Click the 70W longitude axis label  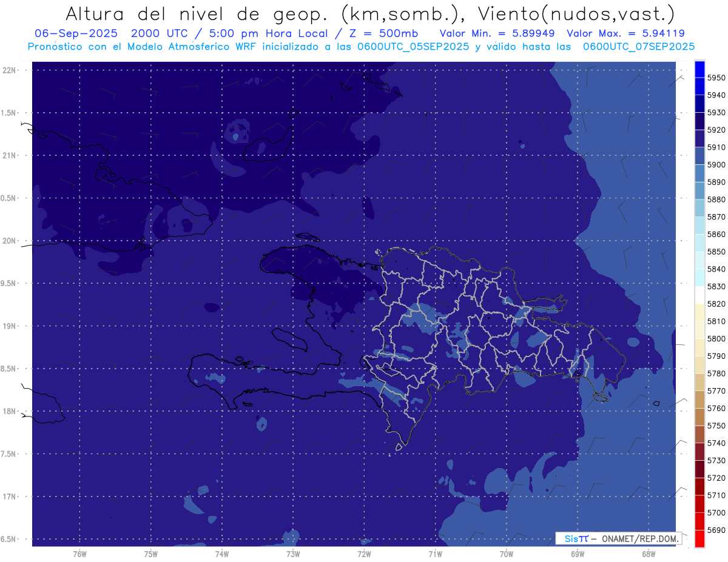click(507, 553)
